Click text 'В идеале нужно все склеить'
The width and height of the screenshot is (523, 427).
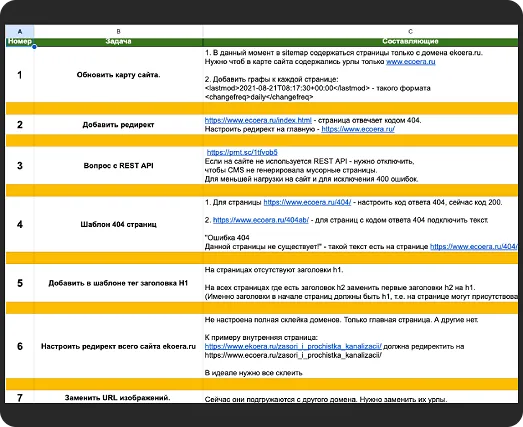coord(253,373)
